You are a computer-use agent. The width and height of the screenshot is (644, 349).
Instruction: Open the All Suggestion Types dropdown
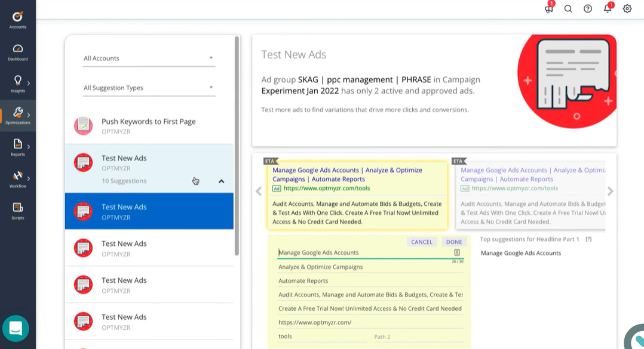pyautogui.click(x=149, y=88)
